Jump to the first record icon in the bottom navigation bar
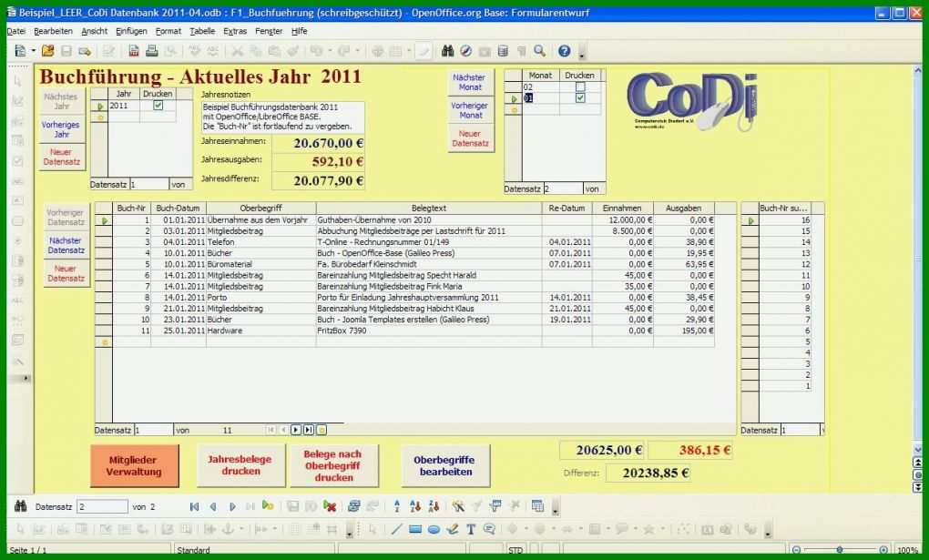 coord(194,506)
